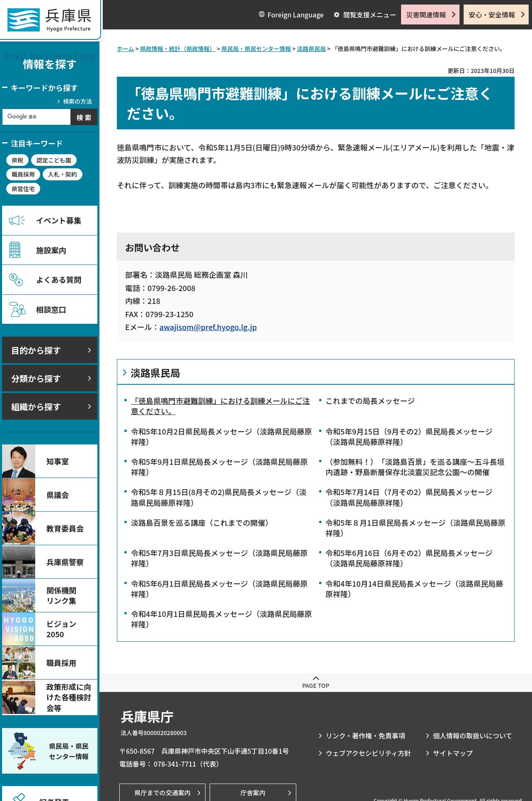Click the consultation icon for 相談窓口
This screenshot has width=532, height=801.
pos(17,309)
